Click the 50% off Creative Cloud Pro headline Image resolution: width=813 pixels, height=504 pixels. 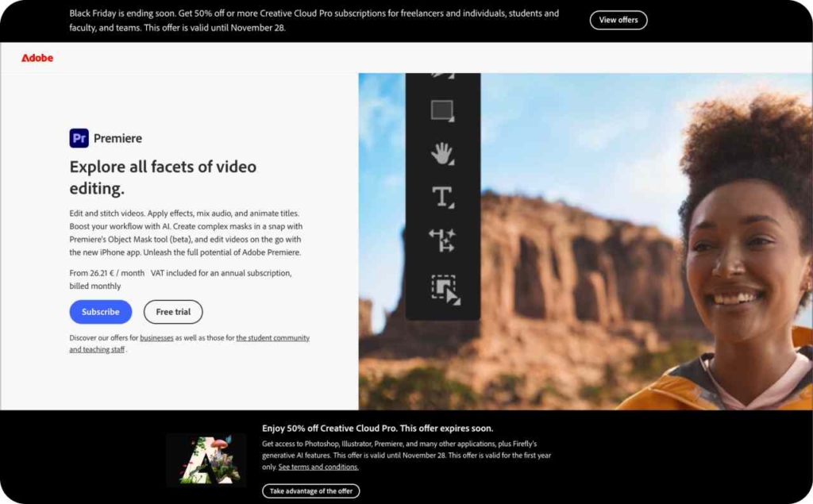coord(377,428)
